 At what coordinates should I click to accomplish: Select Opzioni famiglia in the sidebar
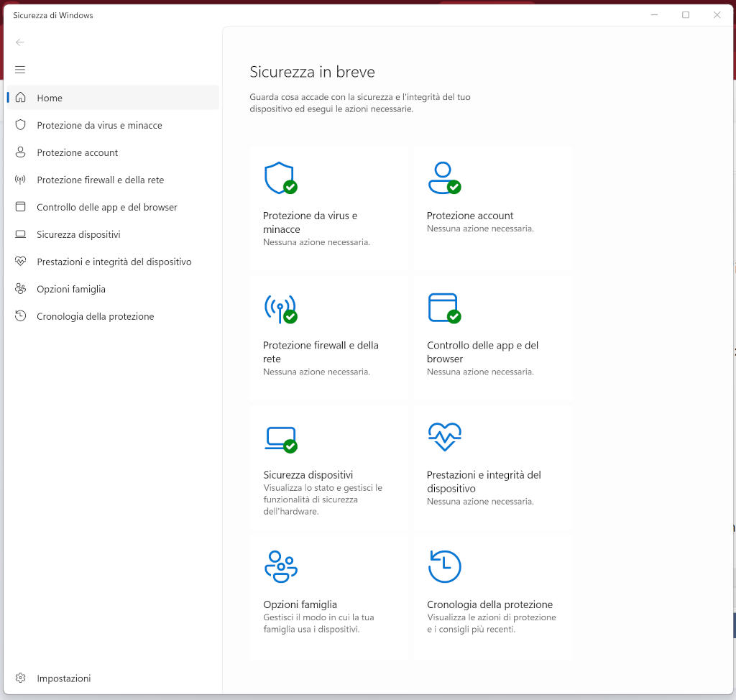coord(113,288)
